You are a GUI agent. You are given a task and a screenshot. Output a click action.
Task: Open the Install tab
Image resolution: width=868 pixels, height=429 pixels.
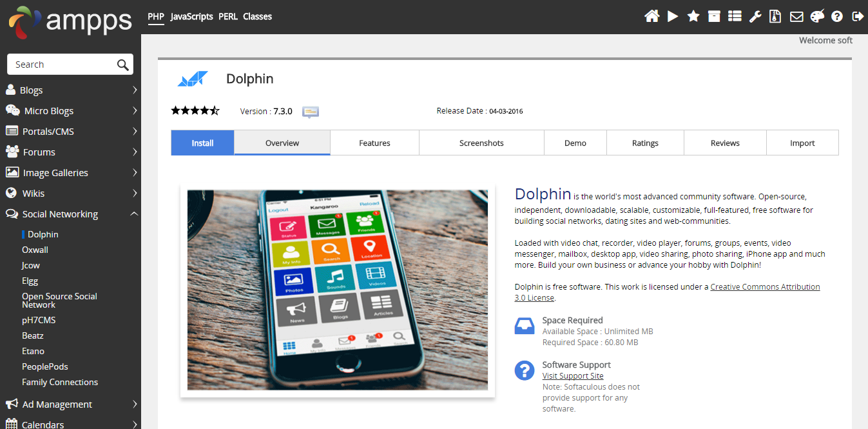tap(202, 143)
